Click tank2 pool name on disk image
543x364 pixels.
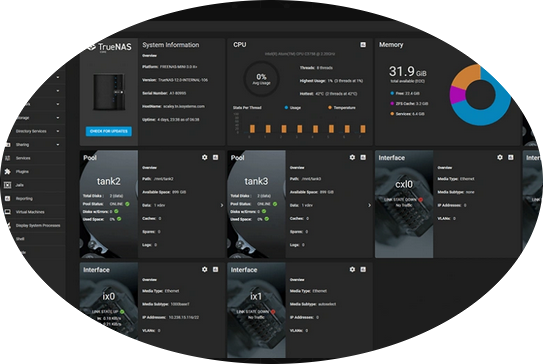(109, 181)
